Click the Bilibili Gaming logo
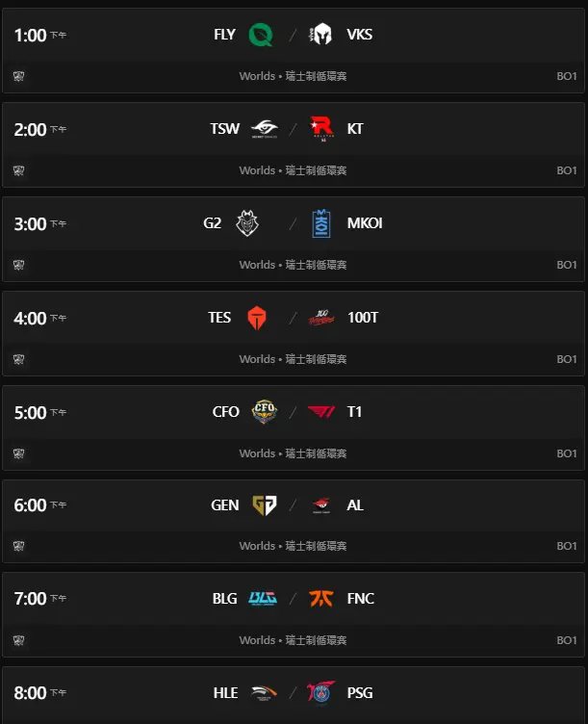This screenshot has width=588, height=724. (262, 599)
